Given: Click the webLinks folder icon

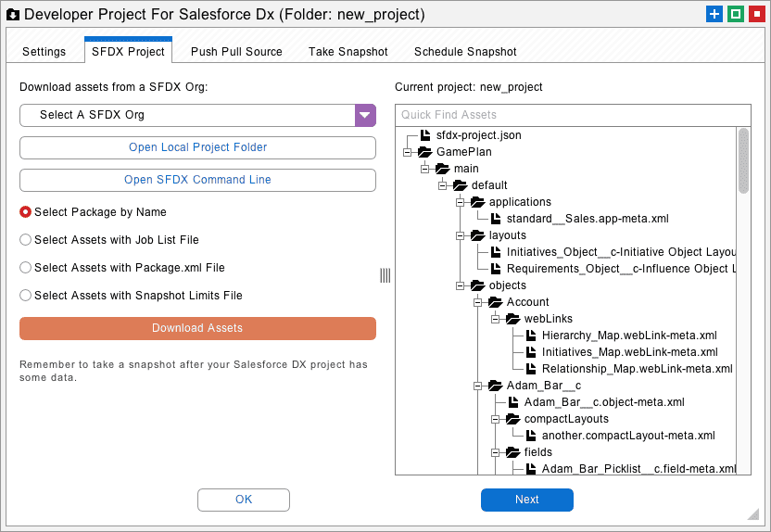Looking at the screenshot, I should (513, 319).
